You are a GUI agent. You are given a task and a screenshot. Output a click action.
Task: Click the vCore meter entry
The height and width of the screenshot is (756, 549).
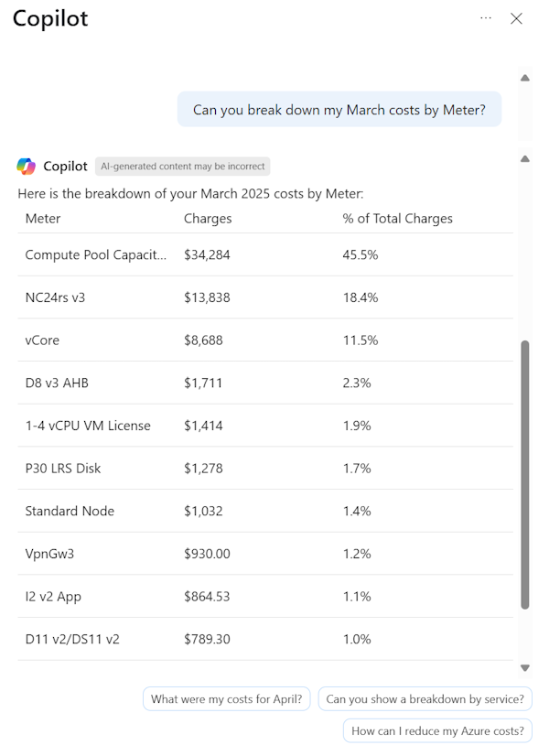[43, 340]
